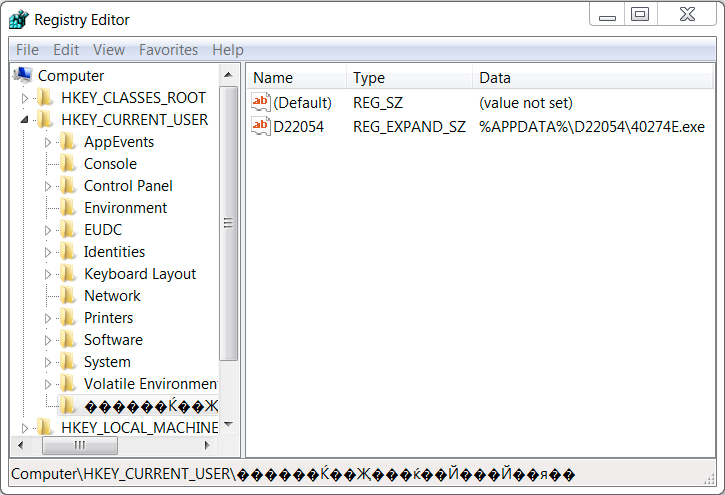725x495 pixels.
Task: Click the Volatile Environment folder icon
Action: pos(68,384)
